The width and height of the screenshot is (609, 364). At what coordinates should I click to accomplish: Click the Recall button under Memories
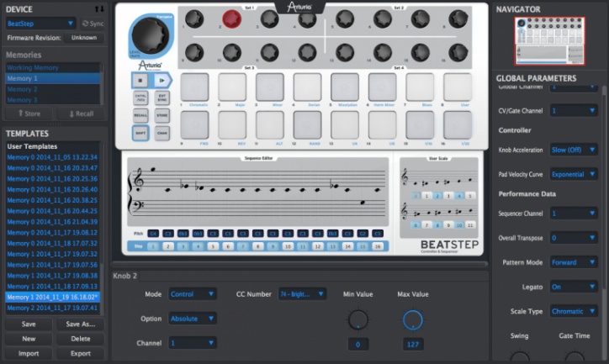[82, 113]
